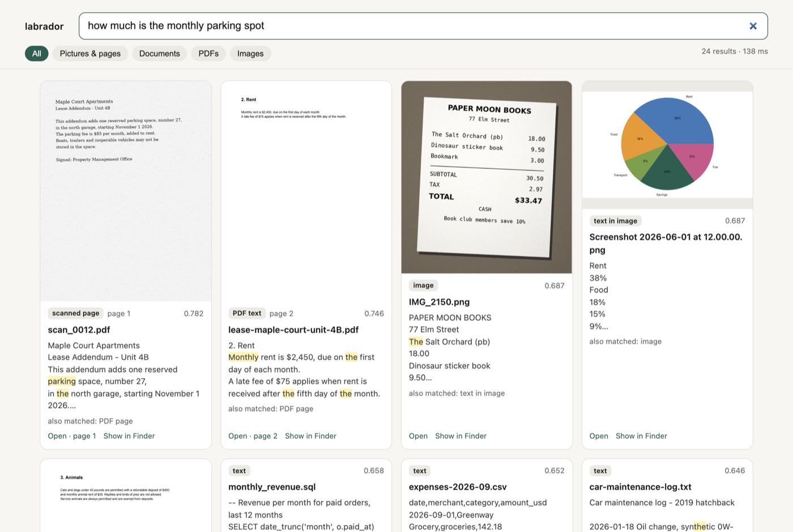Viewport: 793px width, 532px height.
Task: Filter results to Images
Action: coord(250,54)
